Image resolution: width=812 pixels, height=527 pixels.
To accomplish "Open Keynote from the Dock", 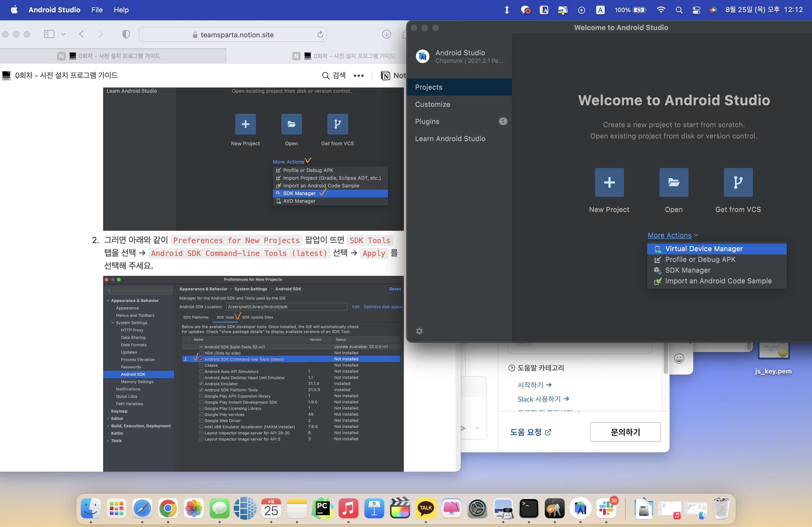I will click(x=374, y=508).
